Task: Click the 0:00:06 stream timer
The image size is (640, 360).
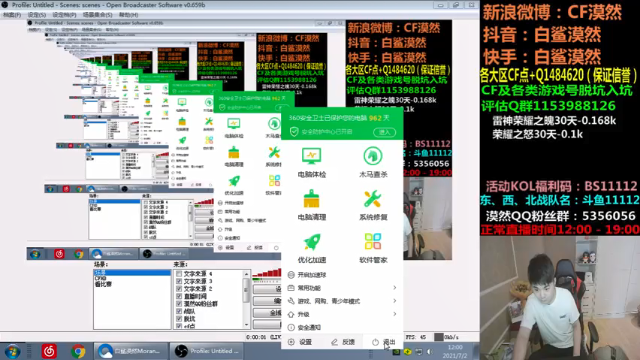Action: coord(256,337)
